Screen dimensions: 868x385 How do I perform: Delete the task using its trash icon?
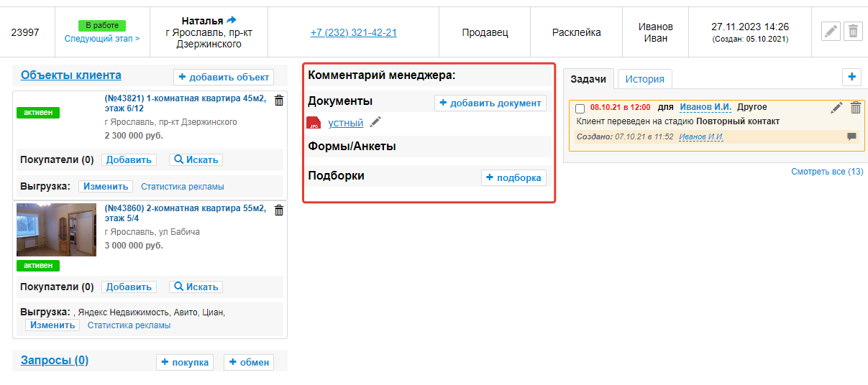855,108
